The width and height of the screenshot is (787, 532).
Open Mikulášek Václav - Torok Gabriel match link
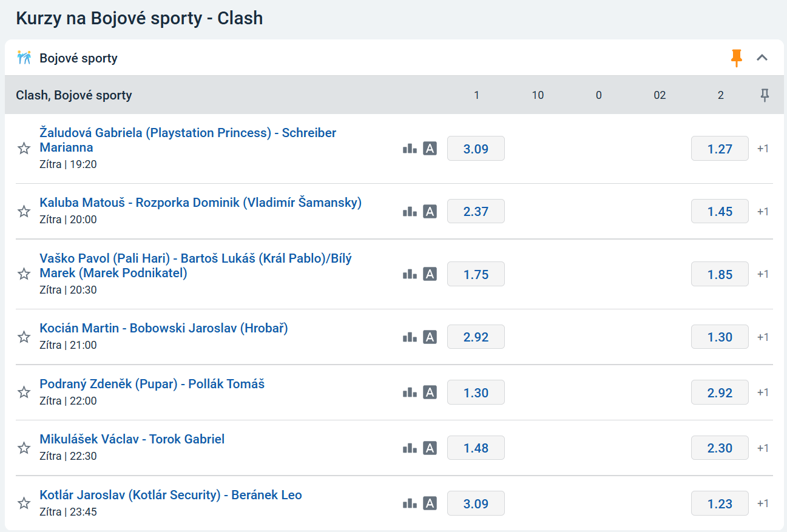click(132, 439)
